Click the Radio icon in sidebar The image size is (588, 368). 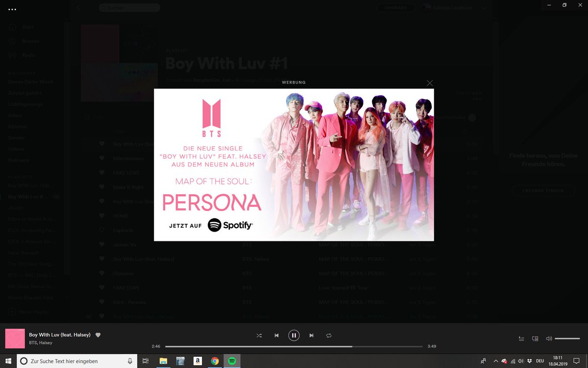pyautogui.click(x=12, y=55)
